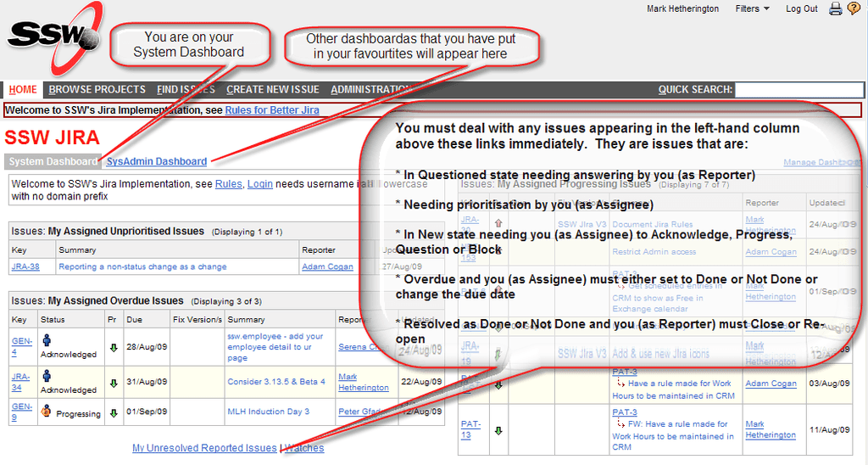Click into the Quick Search field
This screenshot has width=868, height=465.
point(798,89)
